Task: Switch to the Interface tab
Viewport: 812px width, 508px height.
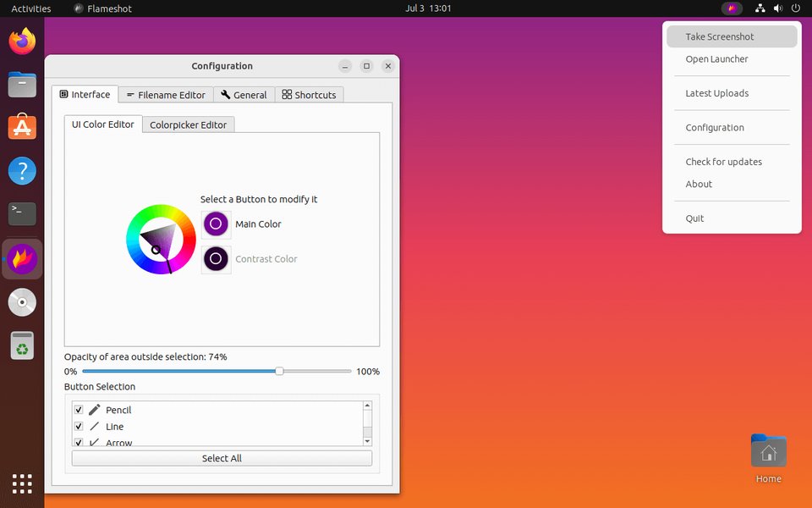Action: click(x=85, y=94)
